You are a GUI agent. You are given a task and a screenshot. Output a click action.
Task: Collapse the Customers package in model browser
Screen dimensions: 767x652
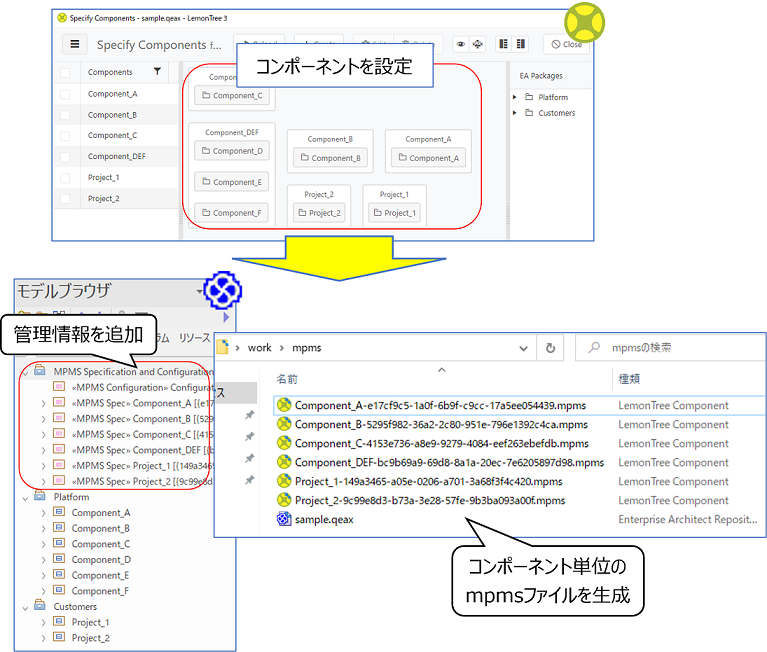[x=25, y=608]
